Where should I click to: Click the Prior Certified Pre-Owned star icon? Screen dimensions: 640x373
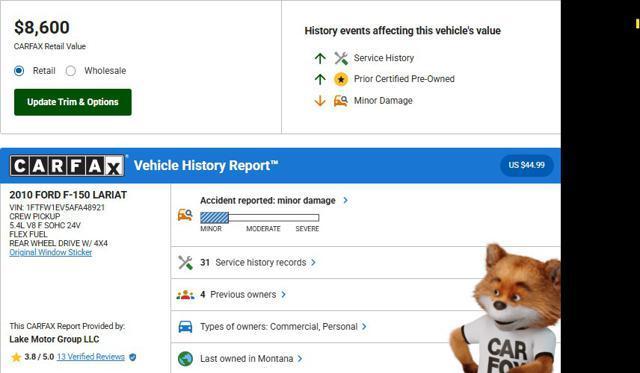pos(341,79)
